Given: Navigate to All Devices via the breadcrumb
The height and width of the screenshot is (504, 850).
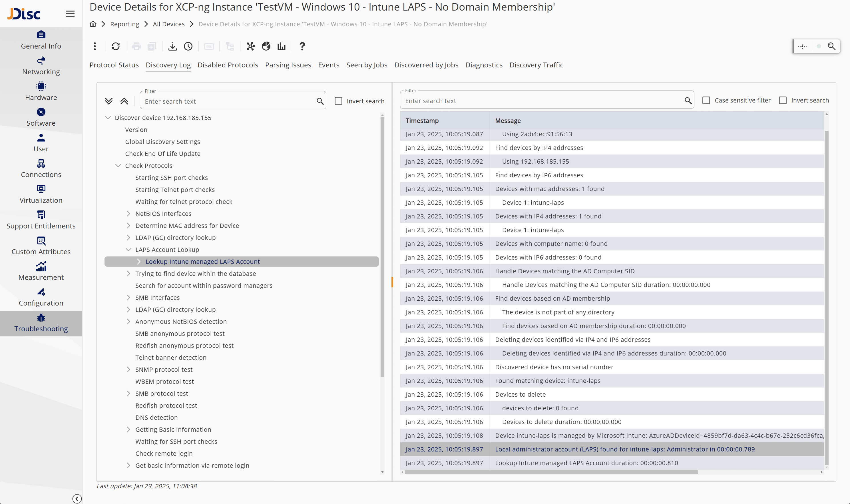Looking at the screenshot, I should (168, 24).
